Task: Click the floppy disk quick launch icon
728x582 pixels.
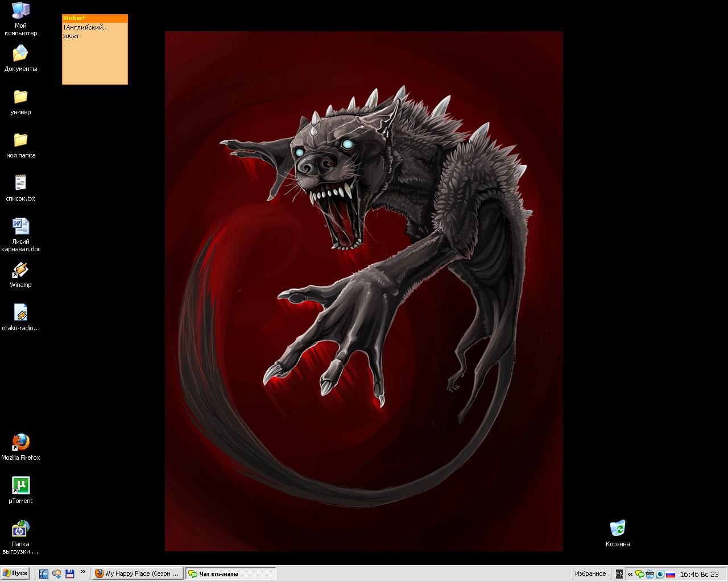Action: [70, 574]
